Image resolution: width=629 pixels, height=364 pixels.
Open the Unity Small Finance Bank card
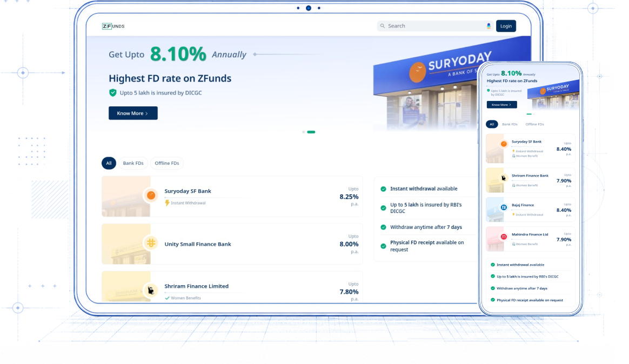(x=232, y=244)
